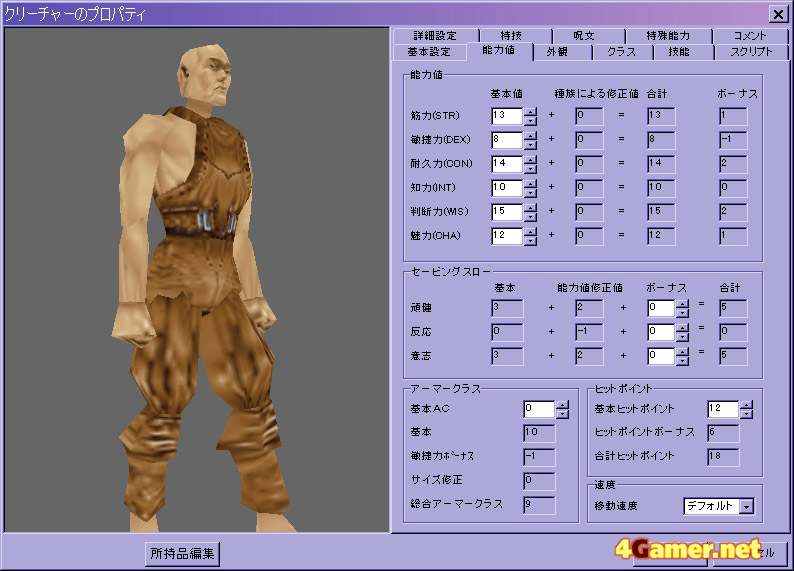
Task: Switch to the スクリプト tab
Action: [751, 52]
